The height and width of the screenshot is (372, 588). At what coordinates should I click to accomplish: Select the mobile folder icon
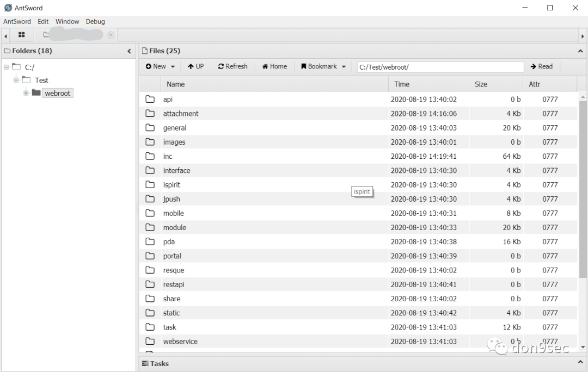150,213
